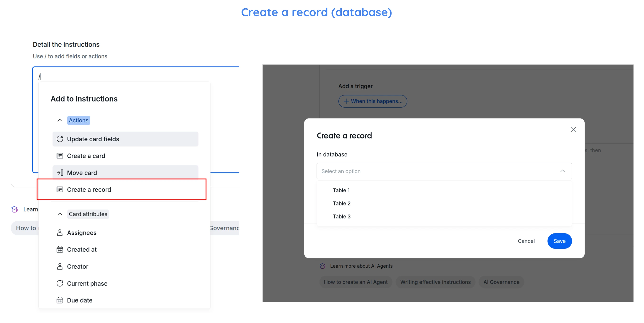
Task: Click the Created at calendar icon
Action: (x=60, y=249)
